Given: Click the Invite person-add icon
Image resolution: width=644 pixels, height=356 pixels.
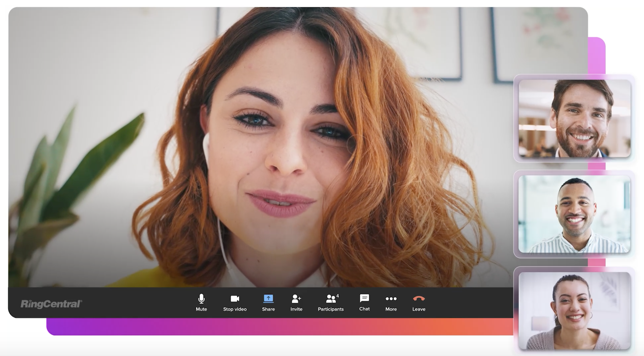Looking at the screenshot, I should coord(296,299).
